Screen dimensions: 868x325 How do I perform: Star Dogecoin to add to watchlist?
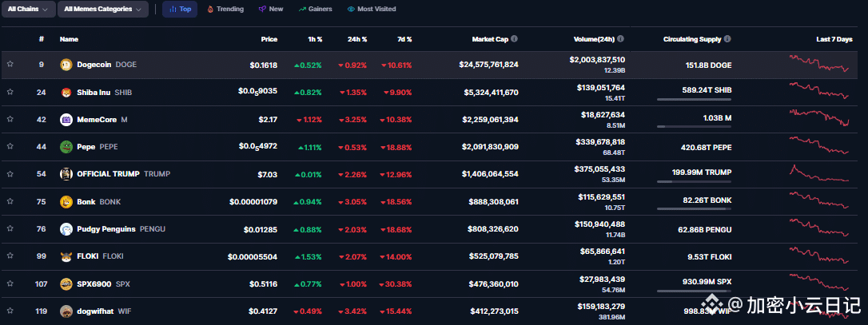(x=10, y=65)
